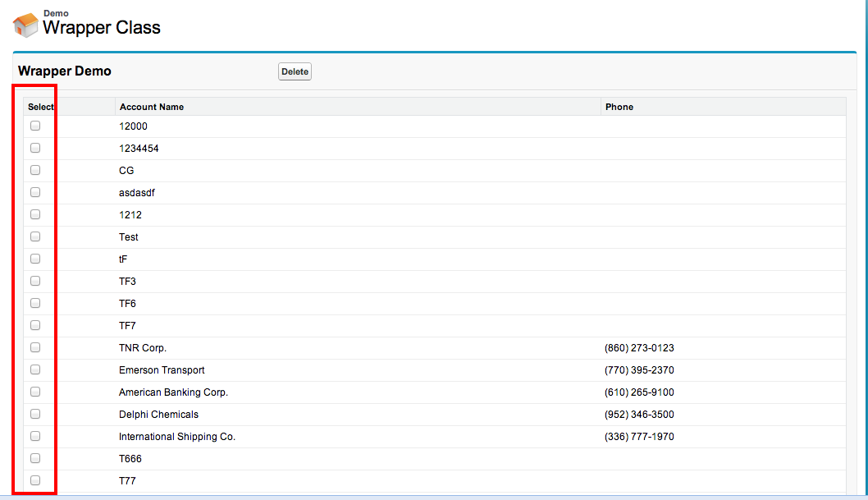Click the Demo label above heading
Screen dimensions: 868x500
[x=56, y=13]
